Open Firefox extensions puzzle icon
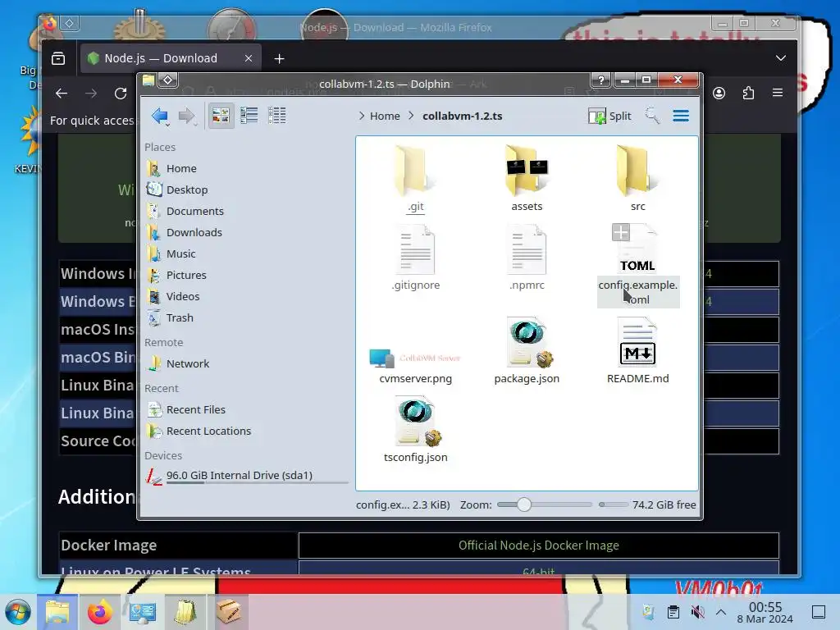The image size is (840, 630). tap(748, 94)
